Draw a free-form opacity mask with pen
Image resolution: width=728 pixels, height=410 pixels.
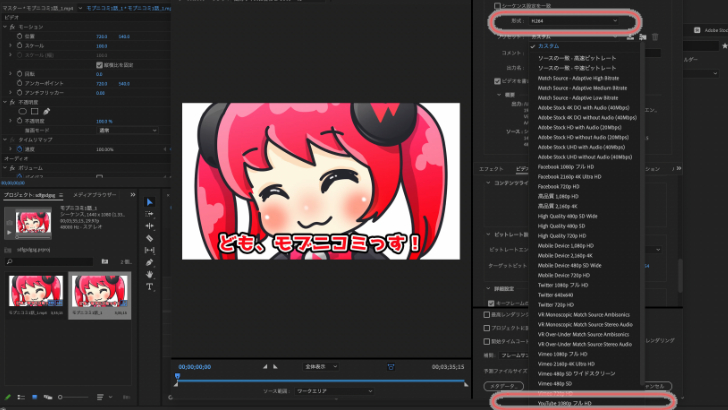[46, 111]
